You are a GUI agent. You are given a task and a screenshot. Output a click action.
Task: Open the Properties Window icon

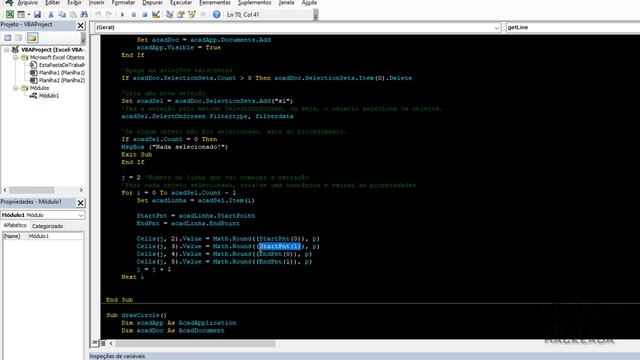click(x=180, y=14)
